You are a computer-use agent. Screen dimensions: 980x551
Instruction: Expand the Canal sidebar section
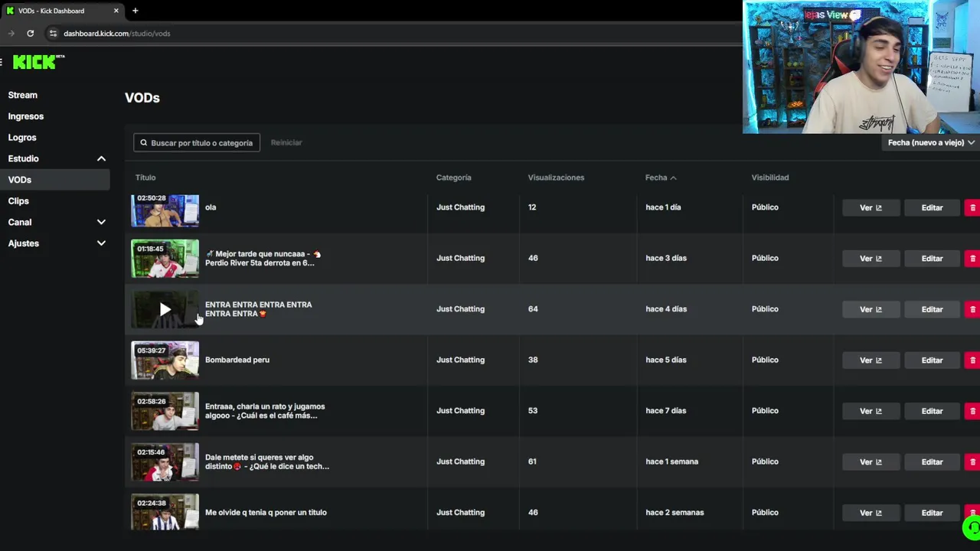click(101, 222)
